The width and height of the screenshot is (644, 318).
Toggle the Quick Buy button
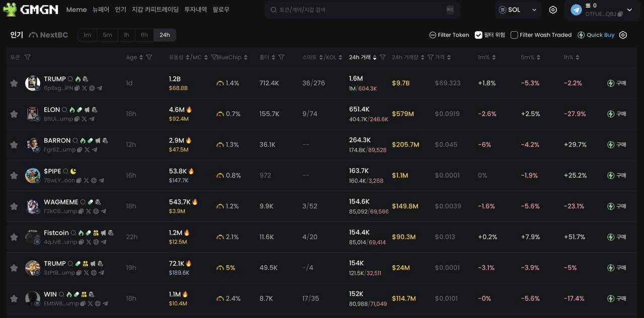coord(596,35)
